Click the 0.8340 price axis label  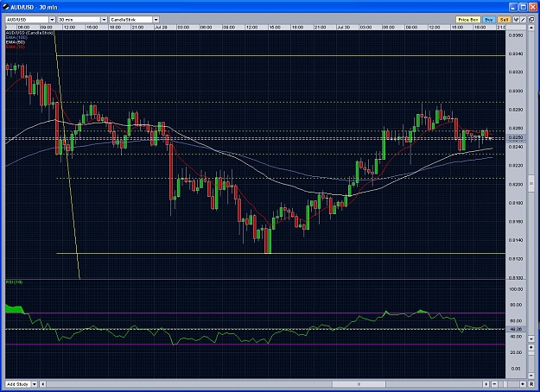point(516,54)
